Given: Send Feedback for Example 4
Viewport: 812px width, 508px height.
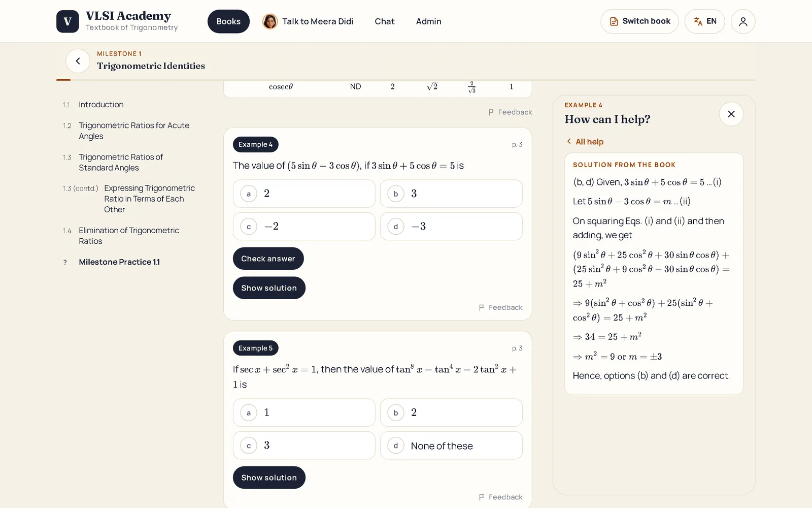Looking at the screenshot, I should 500,307.
